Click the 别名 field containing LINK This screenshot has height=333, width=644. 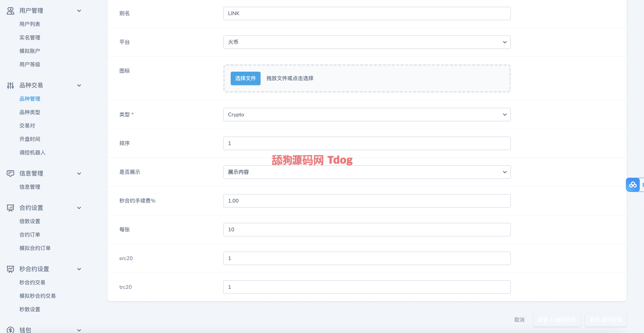coord(367,13)
